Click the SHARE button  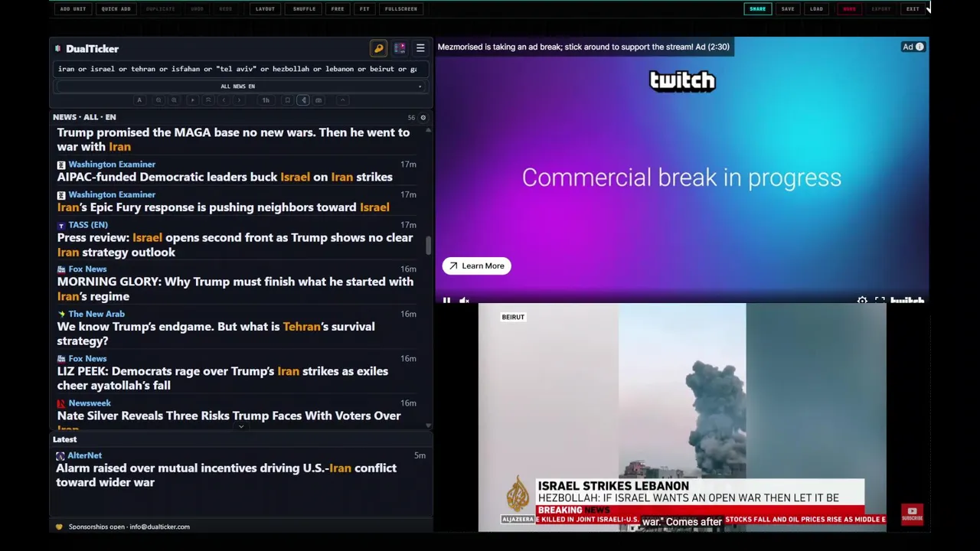[757, 9]
